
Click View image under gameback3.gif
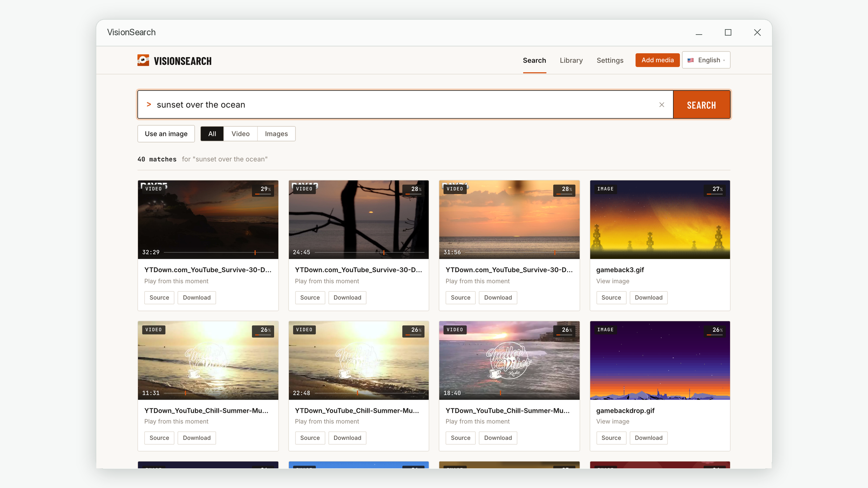click(x=613, y=281)
